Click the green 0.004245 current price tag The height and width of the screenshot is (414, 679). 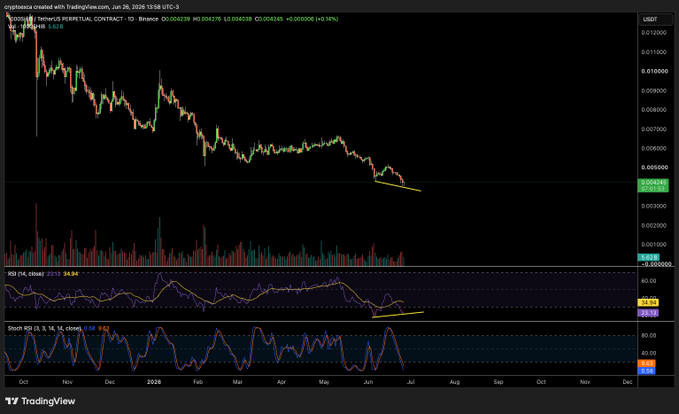653,185
